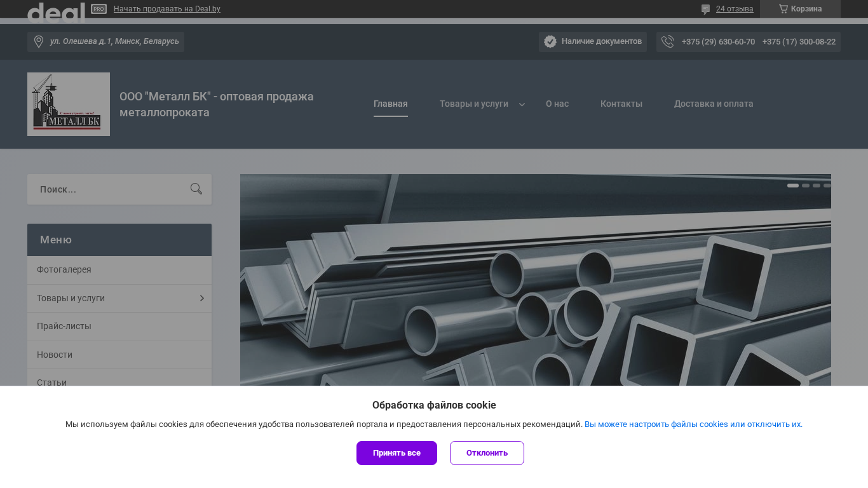Click the verified documents checkmark badge icon
Image resolution: width=868 pixels, height=488 pixels.
point(550,41)
